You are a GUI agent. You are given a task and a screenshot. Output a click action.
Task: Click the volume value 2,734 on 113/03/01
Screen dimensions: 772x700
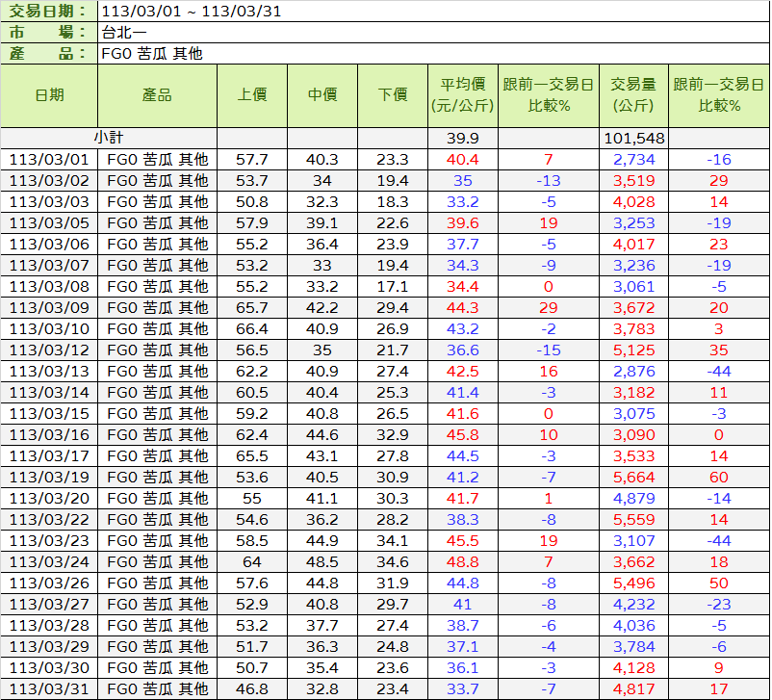coord(634,160)
